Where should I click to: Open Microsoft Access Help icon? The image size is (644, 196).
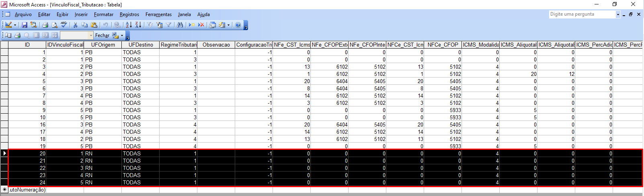tap(238, 25)
